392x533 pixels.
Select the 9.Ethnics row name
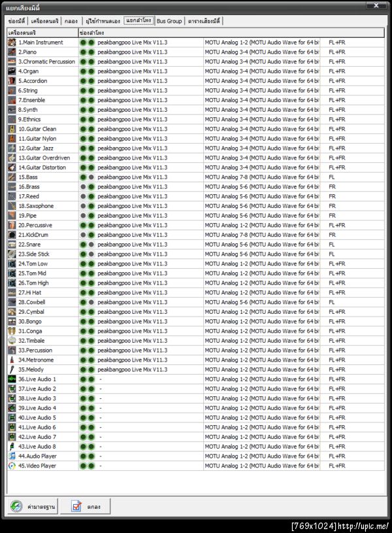tap(29, 119)
